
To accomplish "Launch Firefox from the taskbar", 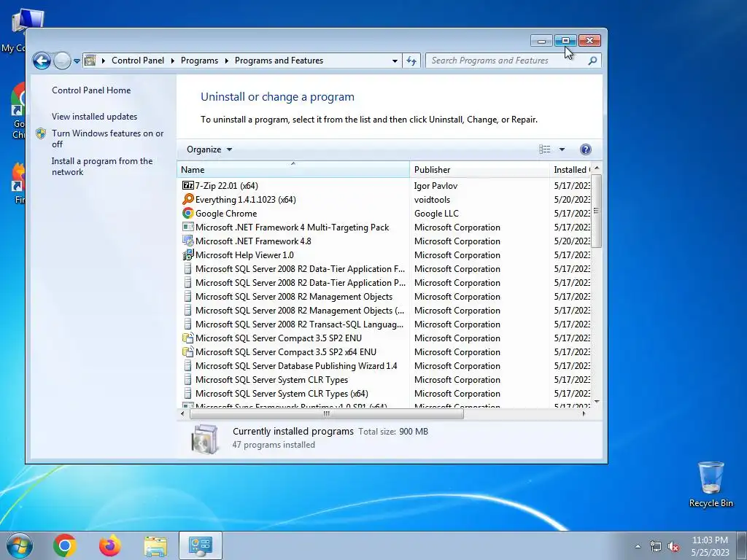I will click(110, 545).
